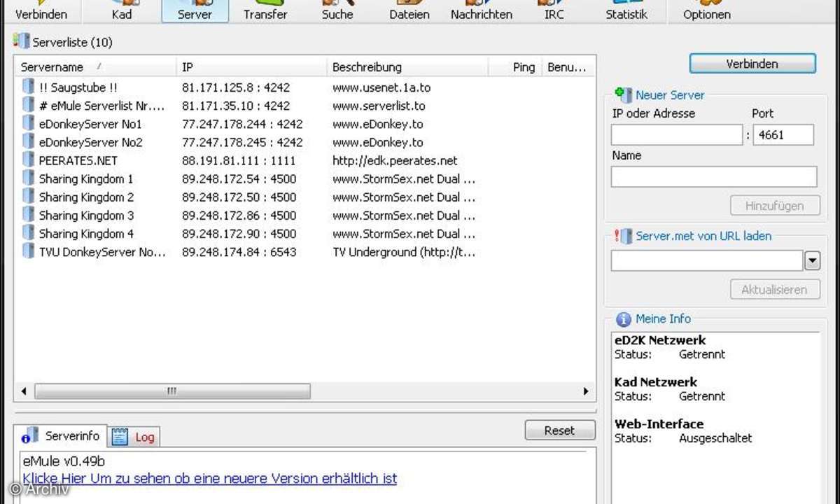Open the IRC section

554,11
